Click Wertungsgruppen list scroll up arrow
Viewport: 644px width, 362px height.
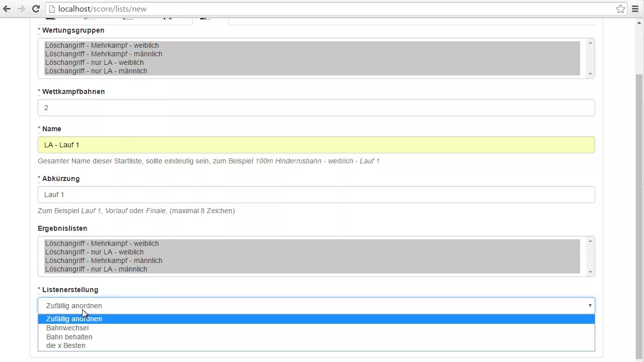coord(590,43)
